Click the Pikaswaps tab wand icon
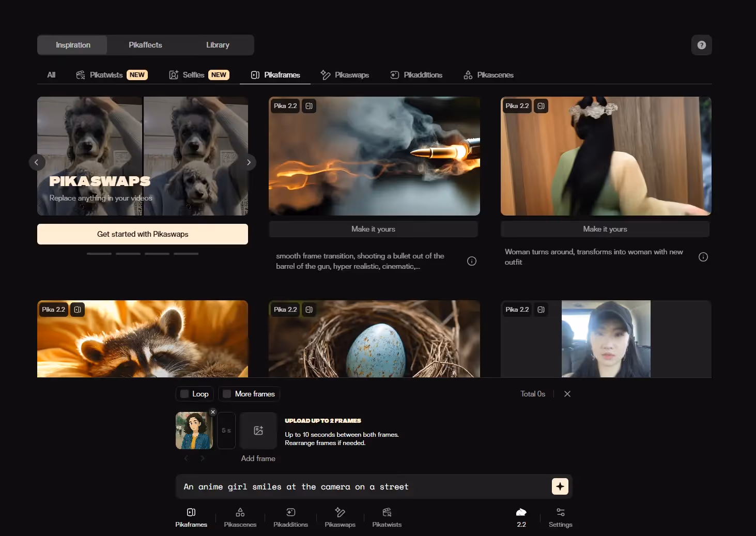This screenshot has width=756, height=536. [x=326, y=75]
